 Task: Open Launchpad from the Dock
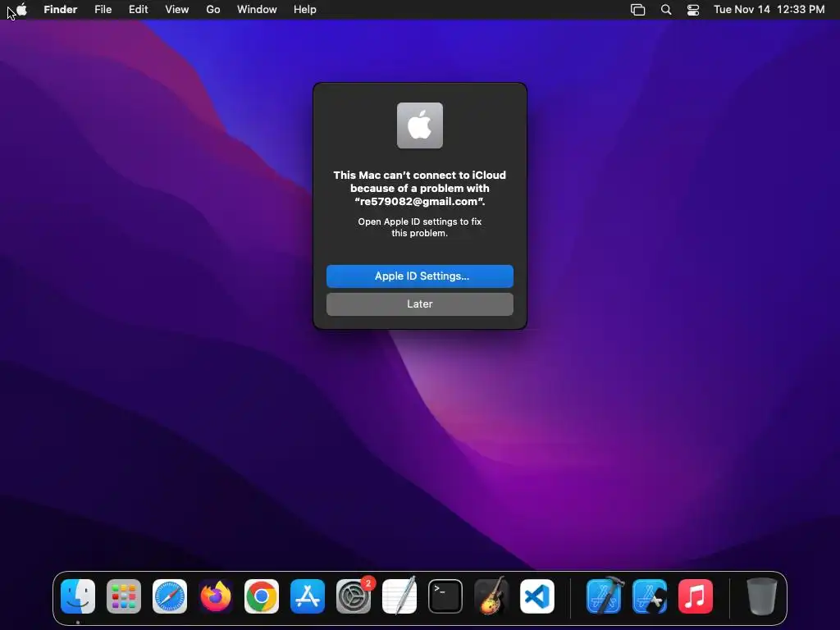(124, 596)
